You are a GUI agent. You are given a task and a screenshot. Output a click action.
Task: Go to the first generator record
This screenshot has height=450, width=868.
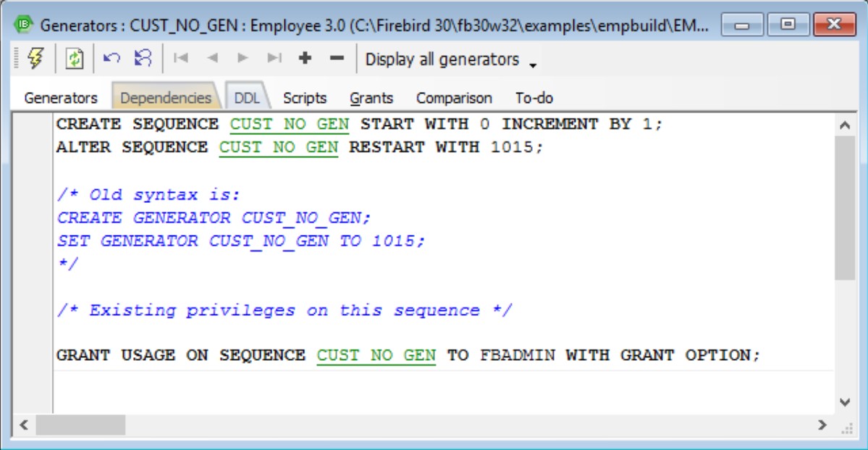[x=181, y=59]
